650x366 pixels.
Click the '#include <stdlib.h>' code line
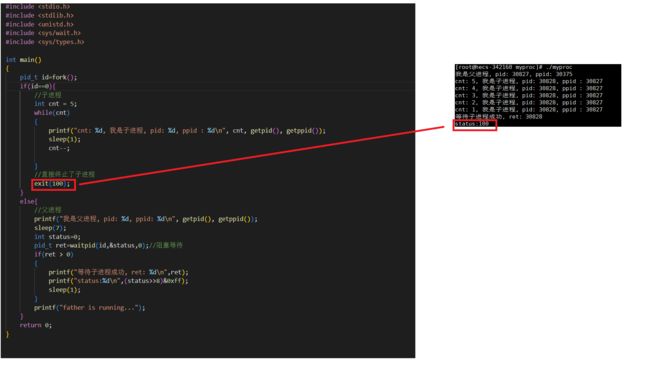[x=39, y=15]
